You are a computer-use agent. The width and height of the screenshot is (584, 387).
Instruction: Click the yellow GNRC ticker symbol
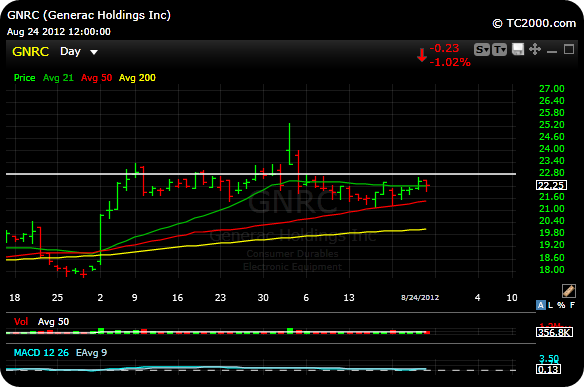coord(31,51)
